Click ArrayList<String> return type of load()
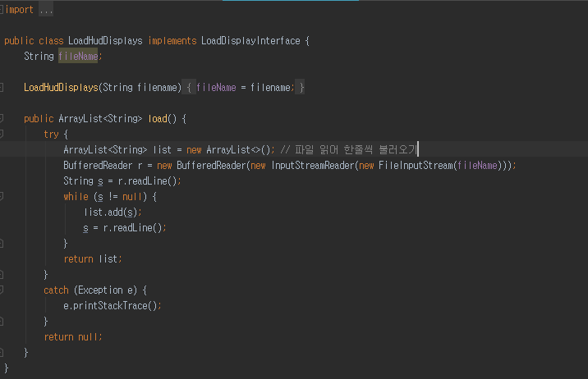588x379 pixels. (x=100, y=119)
